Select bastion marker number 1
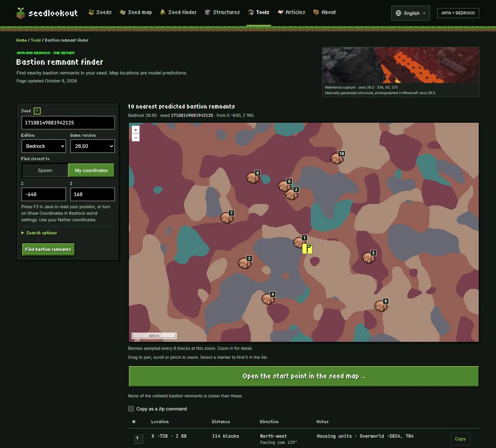 coord(299,242)
